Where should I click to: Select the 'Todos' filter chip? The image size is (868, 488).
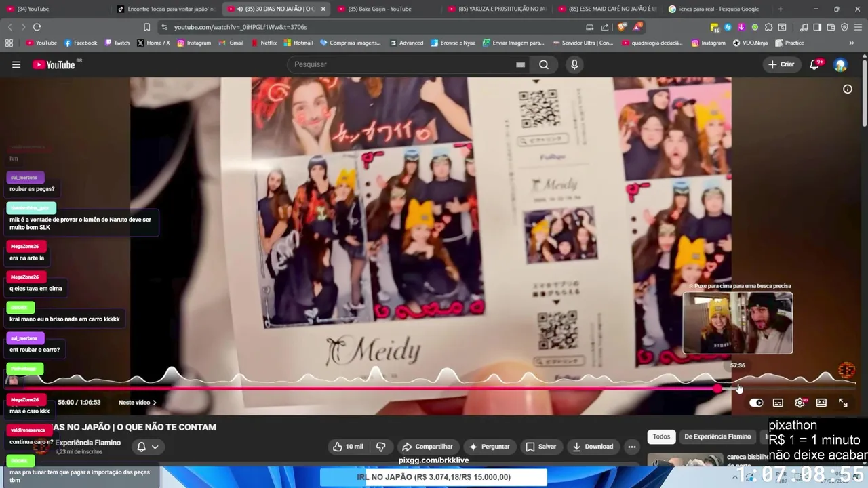point(661,436)
